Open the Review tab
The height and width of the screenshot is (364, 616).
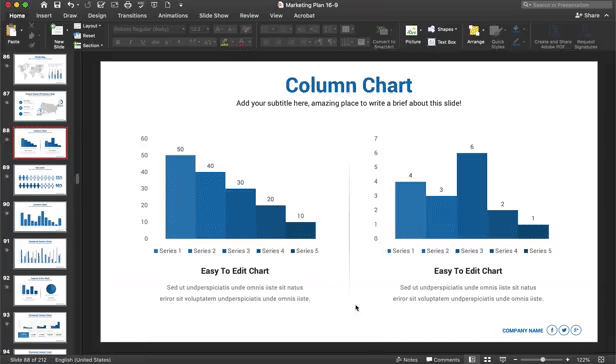click(x=249, y=16)
